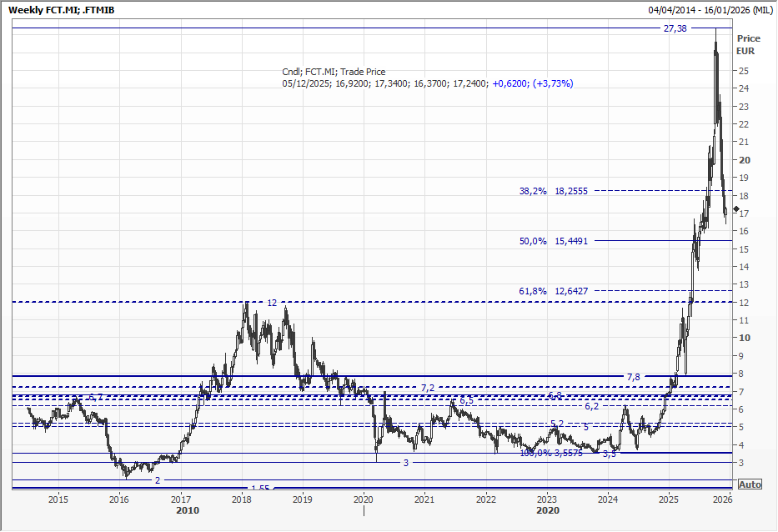
Task: Click the bold 20 price axis tick
Action: tap(743, 160)
